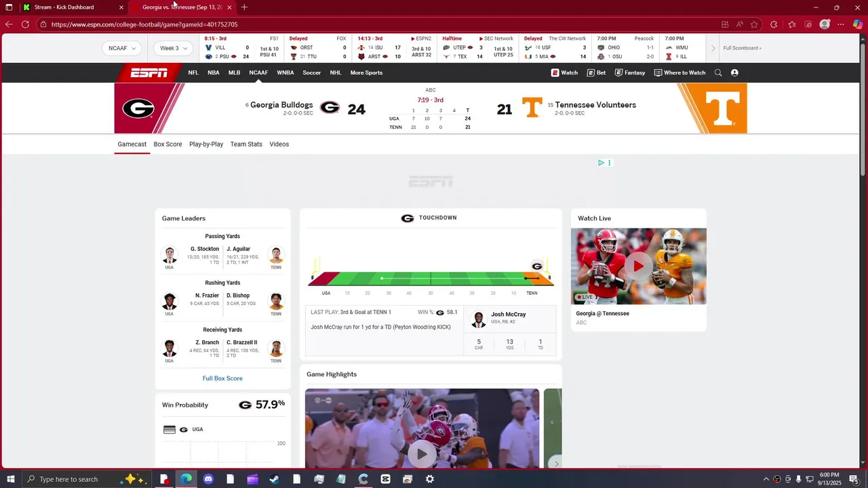Go back using browser back arrow

(9, 24)
